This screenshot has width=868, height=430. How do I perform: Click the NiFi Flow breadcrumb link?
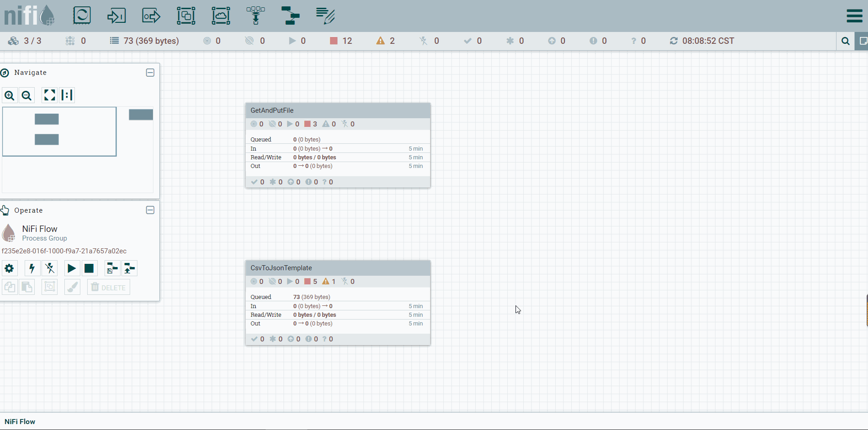click(20, 422)
